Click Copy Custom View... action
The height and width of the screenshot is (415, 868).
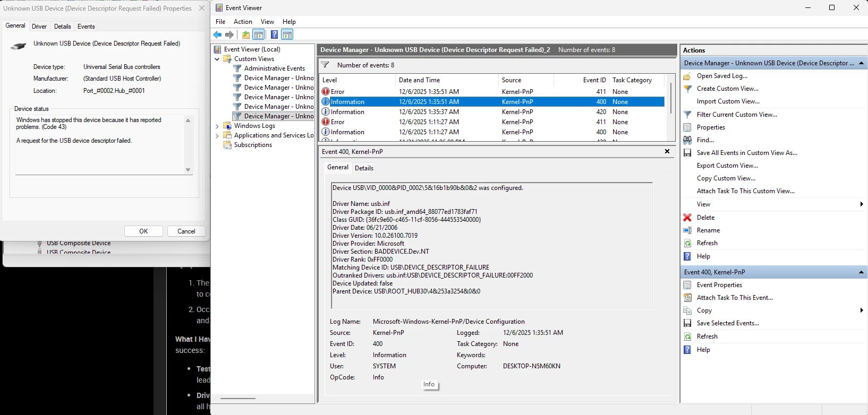click(x=726, y=178)
